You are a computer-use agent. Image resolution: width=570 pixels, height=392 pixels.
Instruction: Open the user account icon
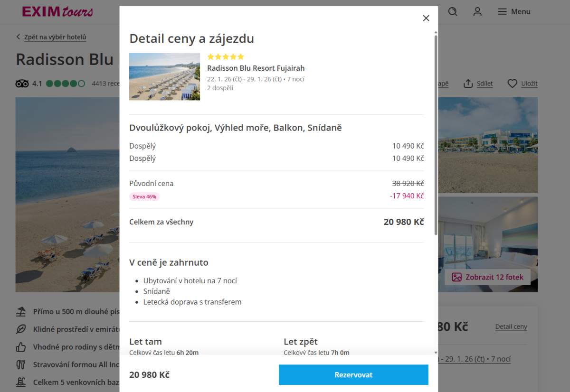pyautogui.click(x=477, y=11)
